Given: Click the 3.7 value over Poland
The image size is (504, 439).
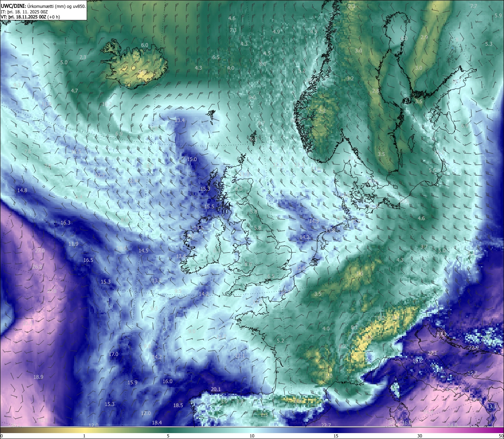Looking at the screenshot, I should click(424, 246).
